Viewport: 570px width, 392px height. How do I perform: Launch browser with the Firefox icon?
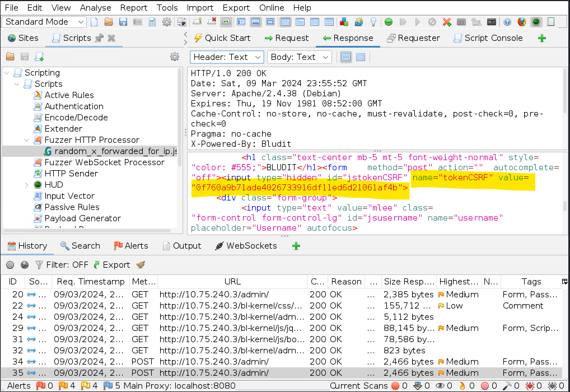[522, 22]
